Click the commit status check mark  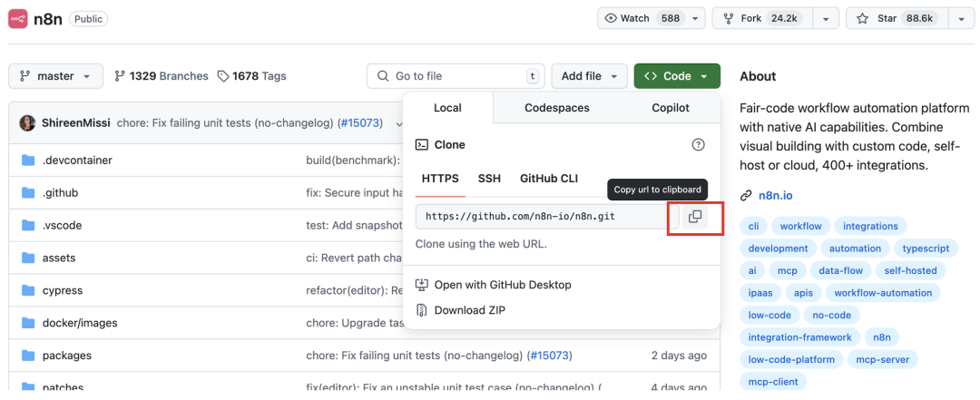click(x=398, y=123)
